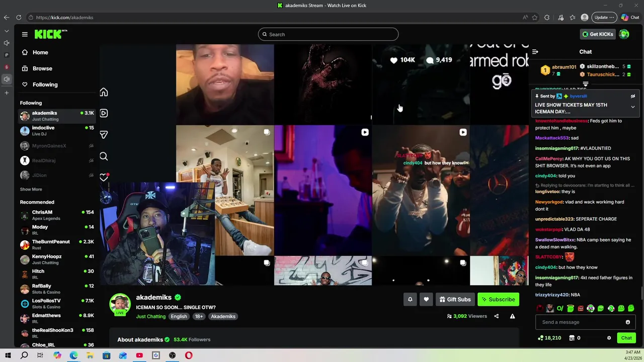The height and width of the screenshot is (362, 644).
Task: Open Windows taskbar search
Action: pyautogui.click(x=24, y=355)
